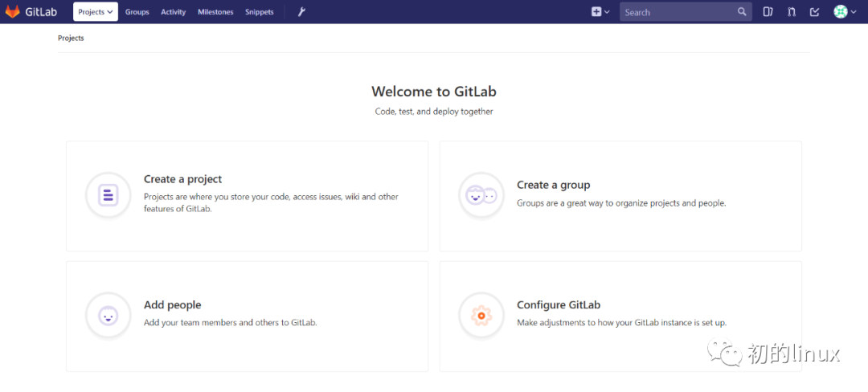Click the Configure GitLab gear icon
The width and height of the screenshot is (868, 392).
(x=481, y=316)
